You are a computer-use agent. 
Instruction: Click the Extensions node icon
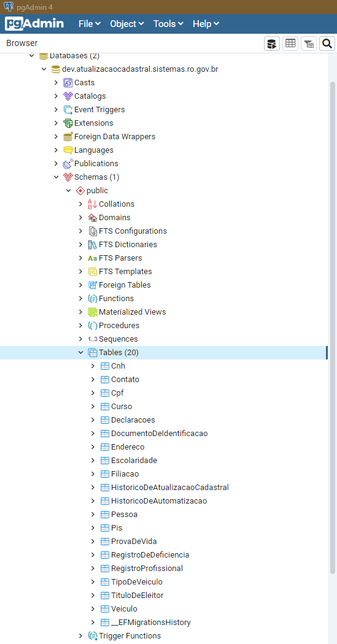(68, 123)
